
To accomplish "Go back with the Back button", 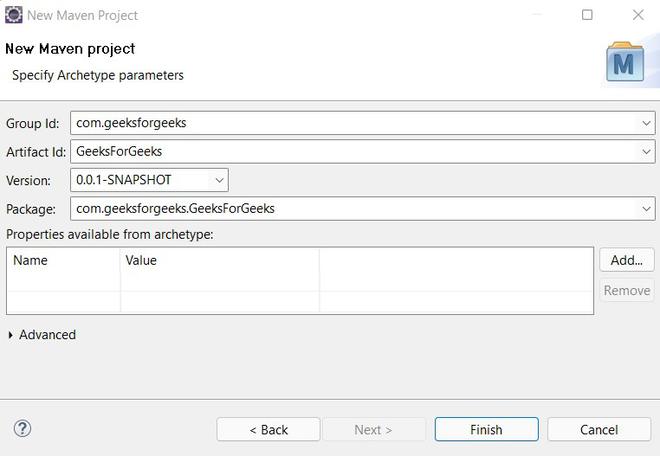I will pos(268,429).
